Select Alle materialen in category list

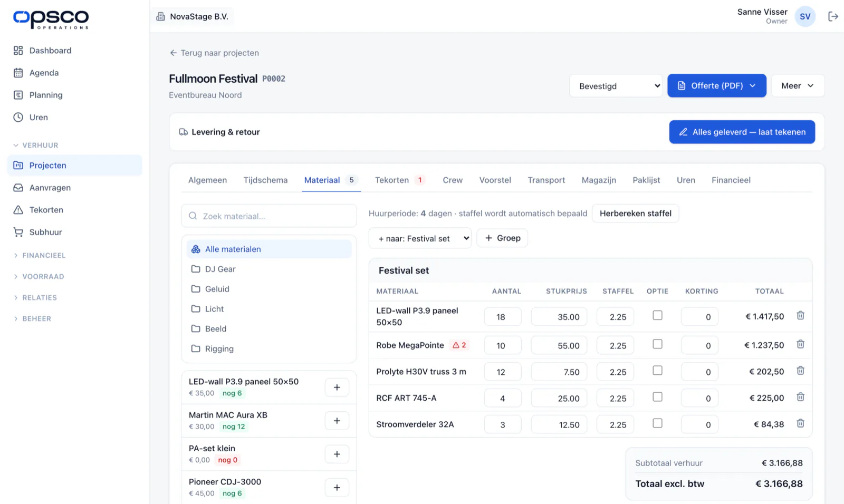pos(269,249)
